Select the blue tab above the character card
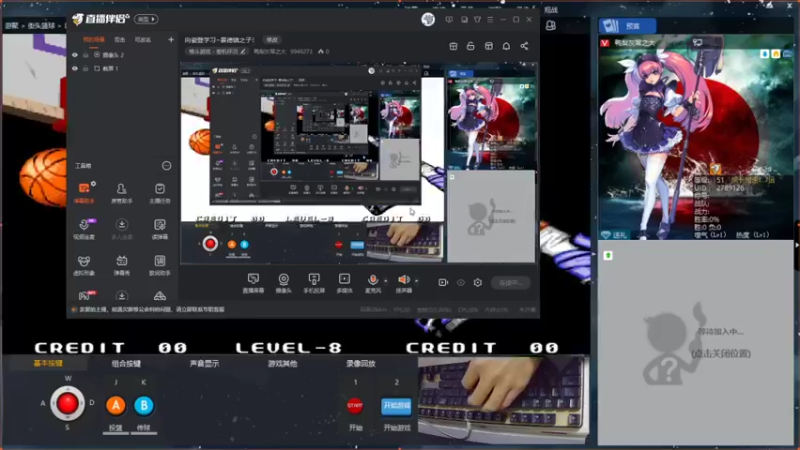The image size is (800, 450). (x=627, y=26)
